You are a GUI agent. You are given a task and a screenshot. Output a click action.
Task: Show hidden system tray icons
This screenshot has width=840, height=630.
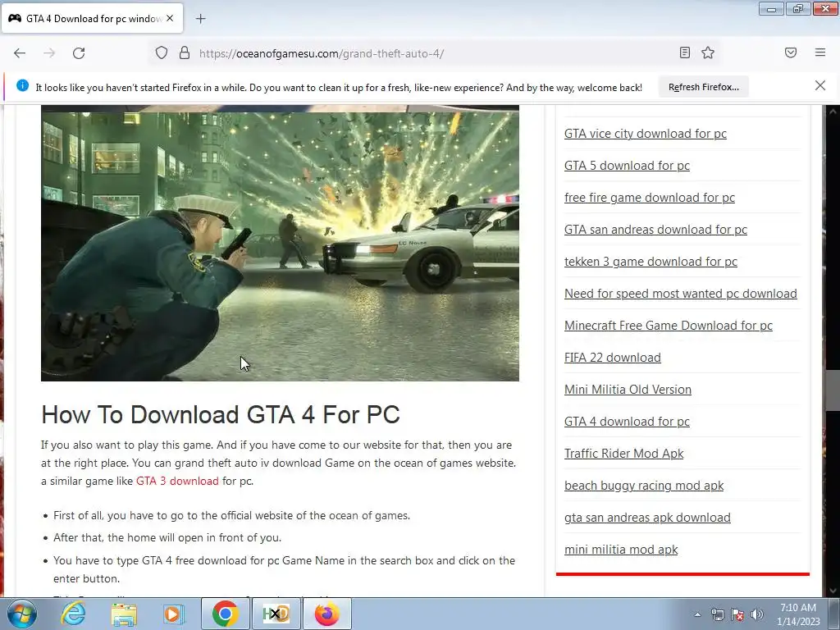coord(697,614)
